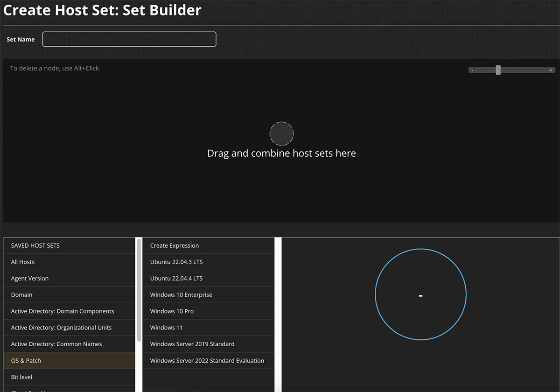The image size is (560, 392).
Task: Open the Bit level category
Action: (69, 377)
